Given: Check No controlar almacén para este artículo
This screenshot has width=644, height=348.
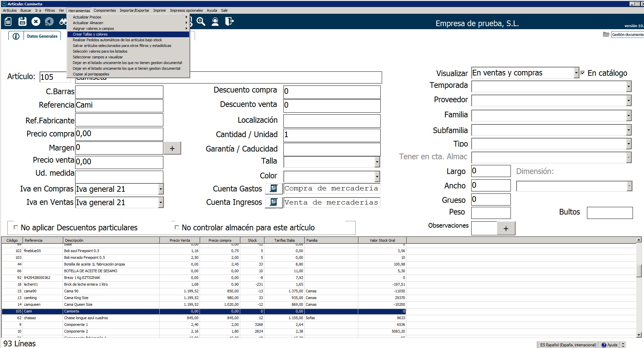Looking at the screenshot, I should tap(177, 227).
